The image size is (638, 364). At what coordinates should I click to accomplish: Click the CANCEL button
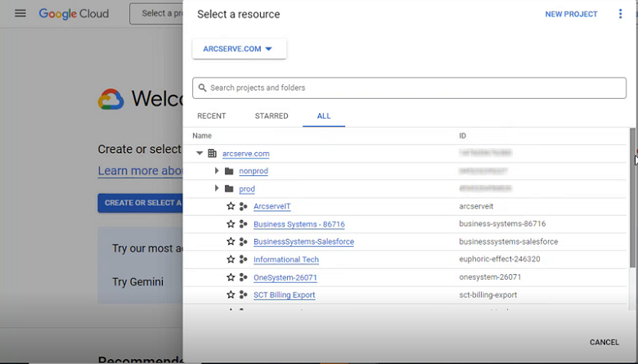click(x=604, y=343)
